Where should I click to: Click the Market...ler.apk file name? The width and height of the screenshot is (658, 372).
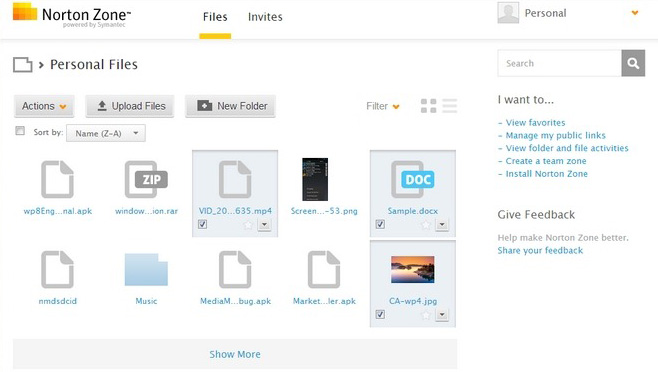pos(324,301)
